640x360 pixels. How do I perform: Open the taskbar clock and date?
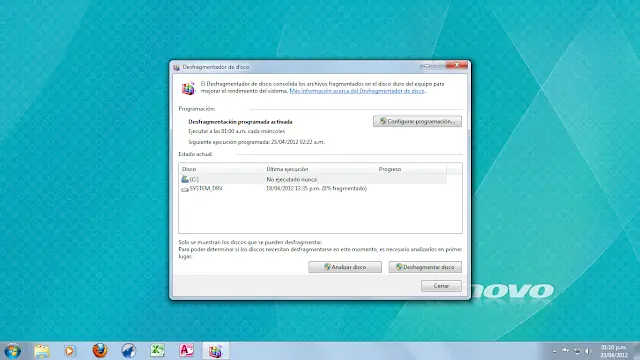(613, 351)
